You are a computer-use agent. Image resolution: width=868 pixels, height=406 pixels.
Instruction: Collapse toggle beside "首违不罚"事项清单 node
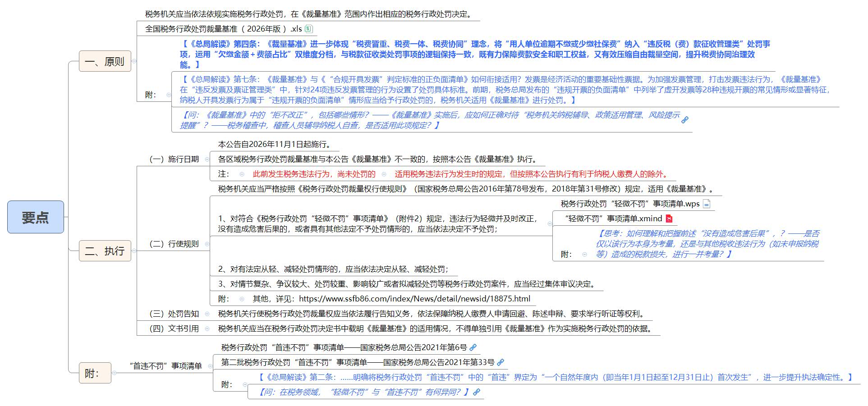(x=210, y=366)
